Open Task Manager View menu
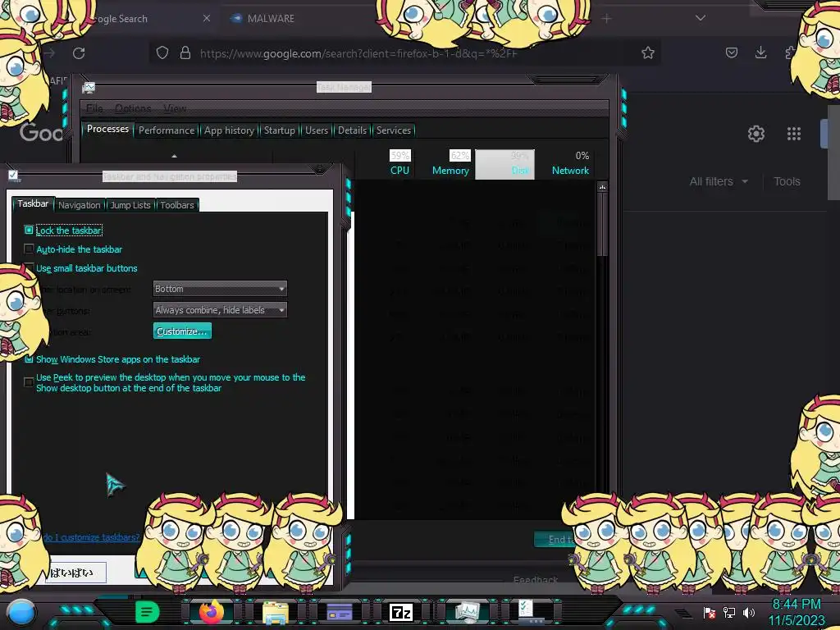The height and width of the screenshot is (630, 840). (x=175, y=108)
